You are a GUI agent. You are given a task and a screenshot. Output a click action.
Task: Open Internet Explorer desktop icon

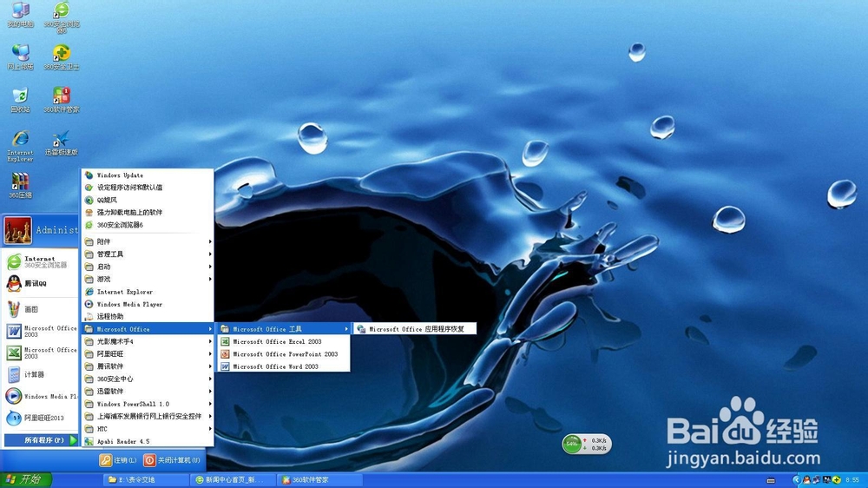[x=21, y=146]
